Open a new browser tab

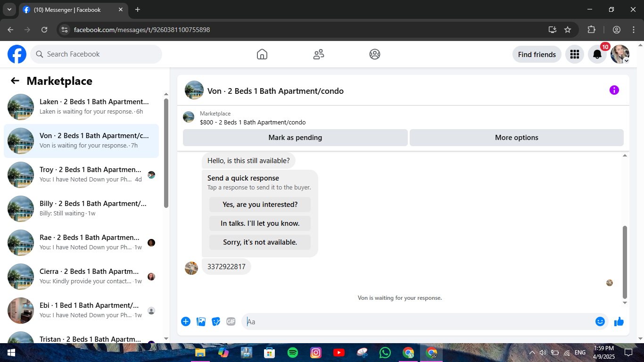[138, 9]
